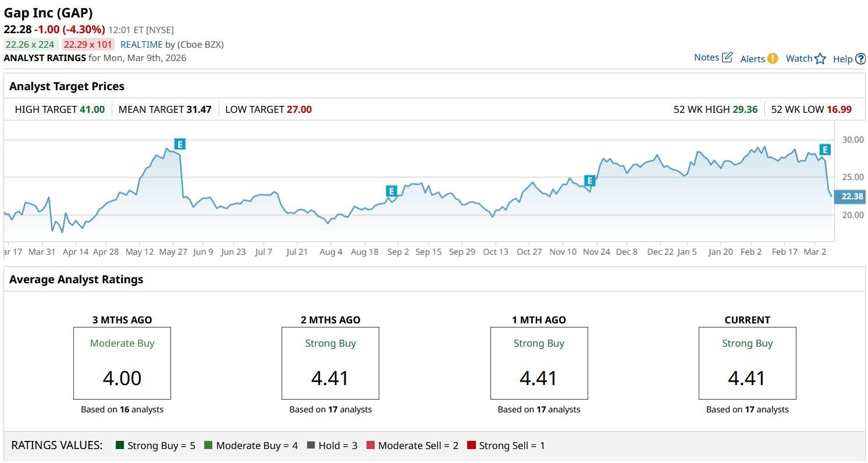
Task: Click the blue 22.38 current price flag
Action: (x=849, y=197)
